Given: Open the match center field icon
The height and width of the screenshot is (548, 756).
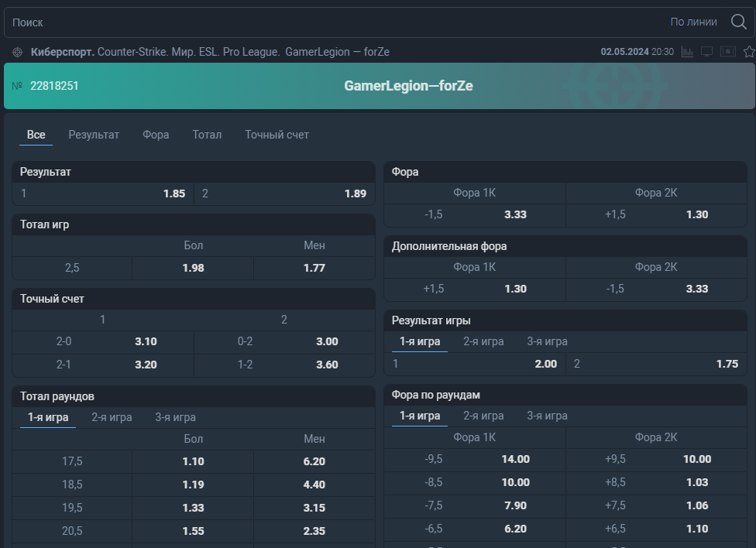Looking at the screenshot, I should point(728,52).
